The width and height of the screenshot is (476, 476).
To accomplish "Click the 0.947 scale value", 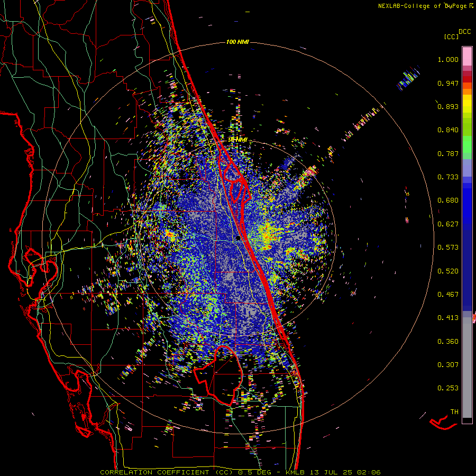I will coord(448,83).
